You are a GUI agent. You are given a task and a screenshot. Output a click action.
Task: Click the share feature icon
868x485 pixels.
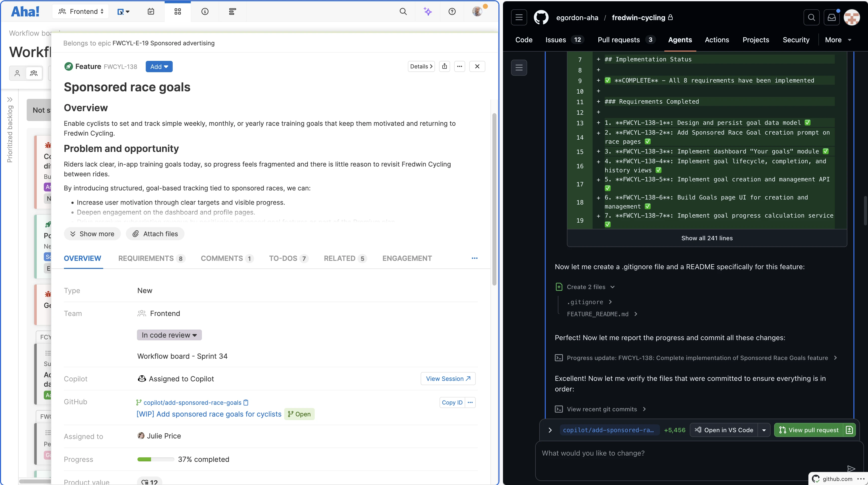click(444, 66)
